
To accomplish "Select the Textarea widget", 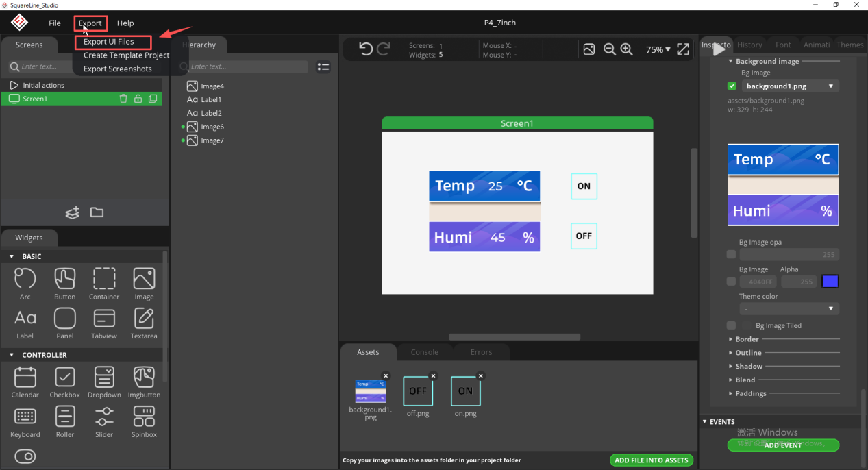I will tap(144, 323).
